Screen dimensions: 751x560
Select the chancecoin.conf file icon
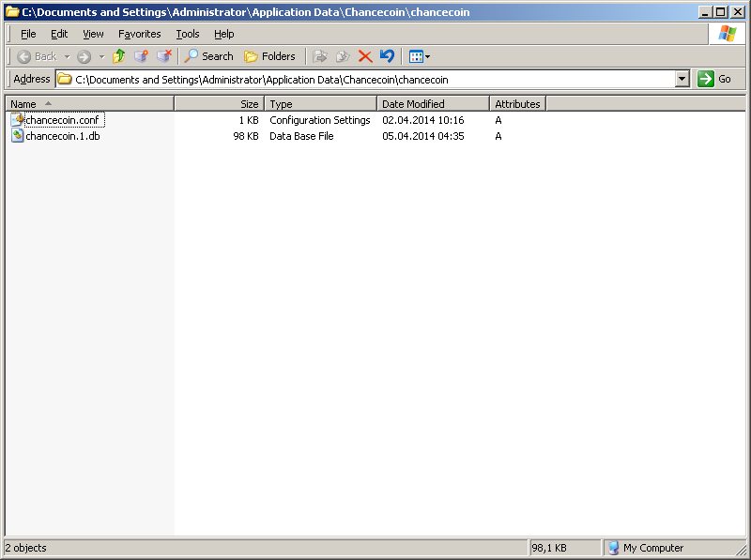[x=17, y=120]
